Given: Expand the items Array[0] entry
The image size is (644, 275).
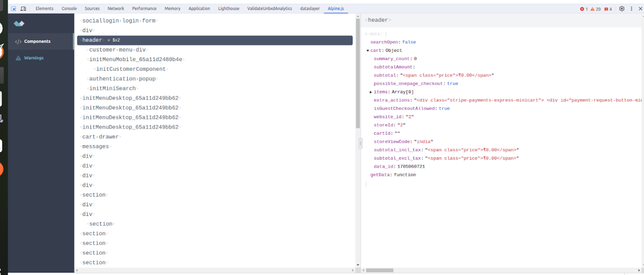Looking at the screenshot, I should point(371,92).
